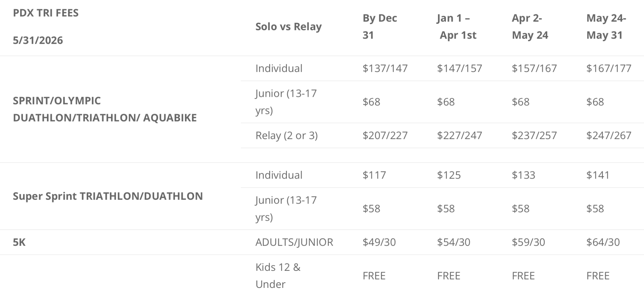Image resolution: width=644 pixels, height=294 pixels.
Task: Click the $137/147 individual fee
Action: pyautogui.click(x=385, y=68)
